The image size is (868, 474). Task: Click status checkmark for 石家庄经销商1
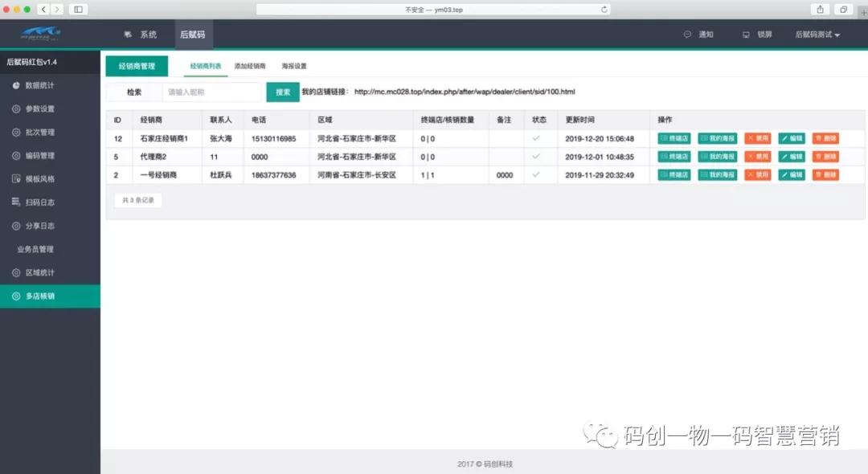[x=536, y=138]
